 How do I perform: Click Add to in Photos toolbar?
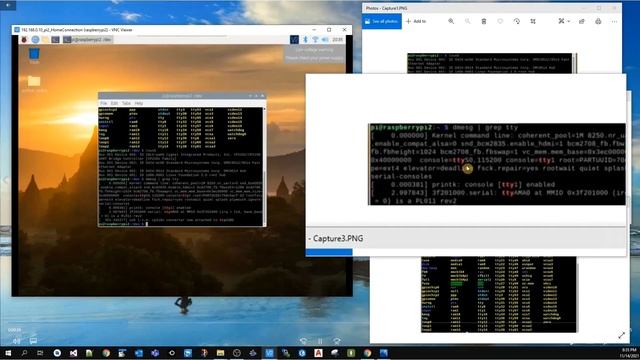coord(416,21)
